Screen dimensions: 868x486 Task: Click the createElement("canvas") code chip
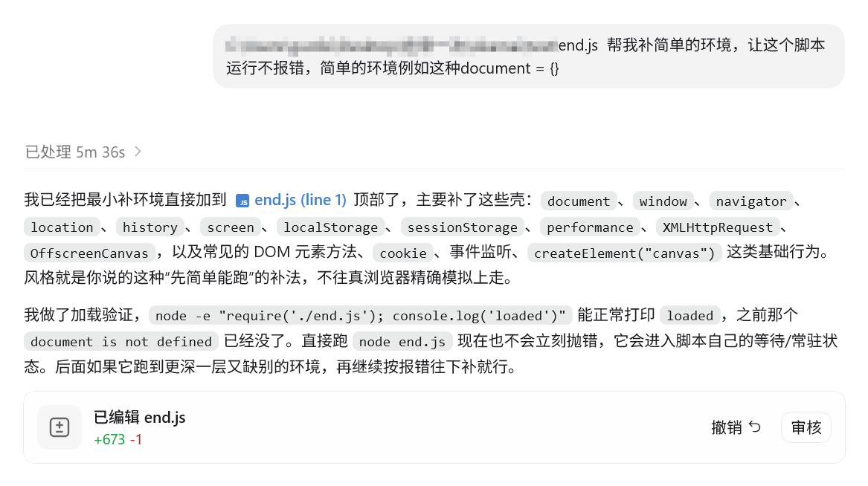(625, 253)
